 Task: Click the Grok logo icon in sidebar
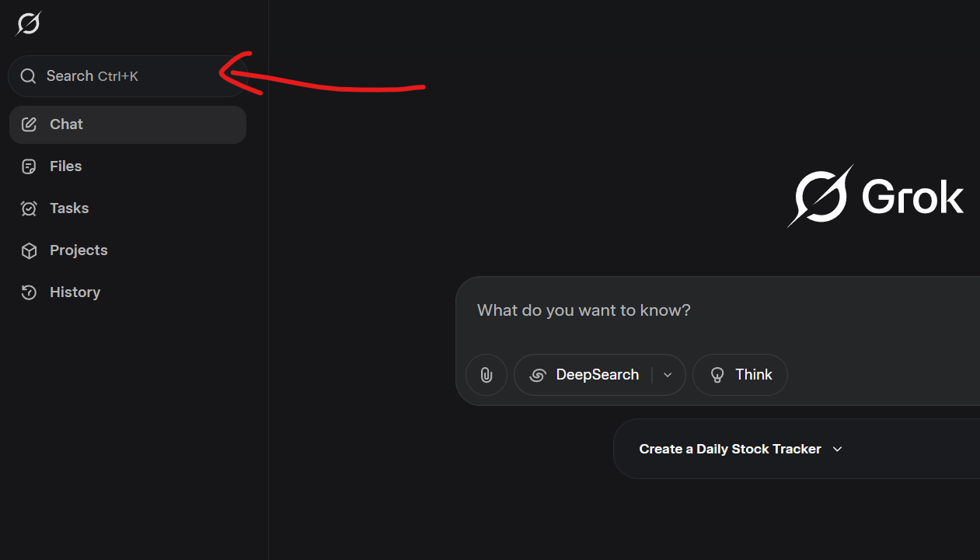pos(28,24)
